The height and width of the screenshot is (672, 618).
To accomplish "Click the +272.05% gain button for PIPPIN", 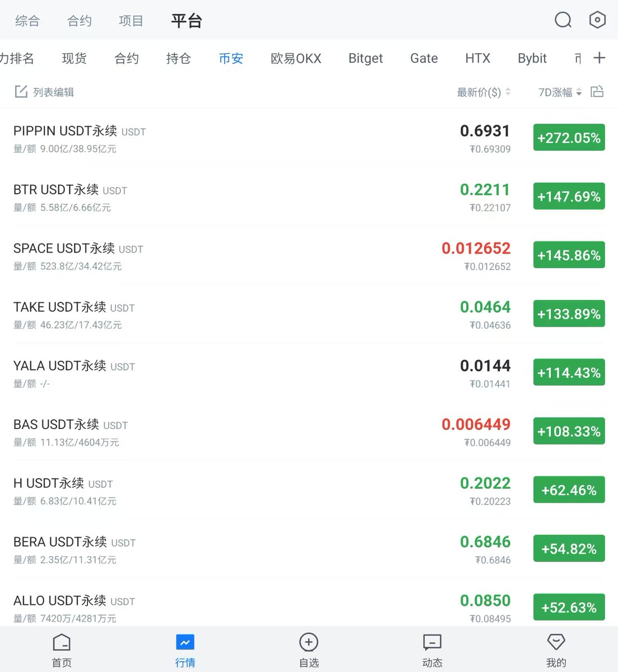I will pos(569,137).
